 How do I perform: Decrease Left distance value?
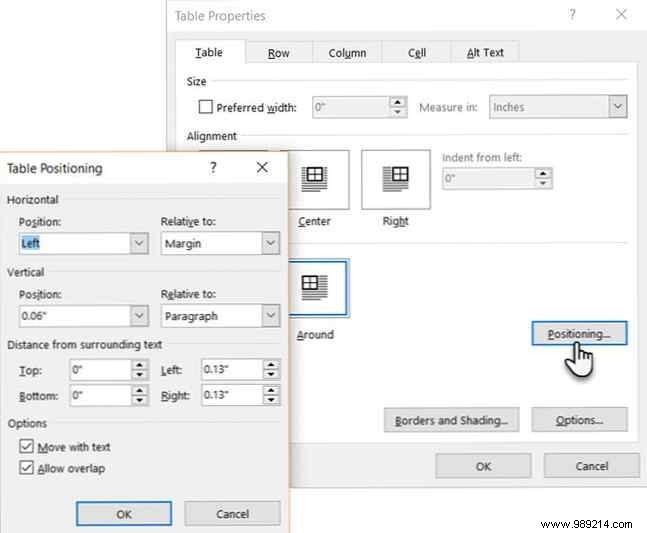(x=271, y=375)
